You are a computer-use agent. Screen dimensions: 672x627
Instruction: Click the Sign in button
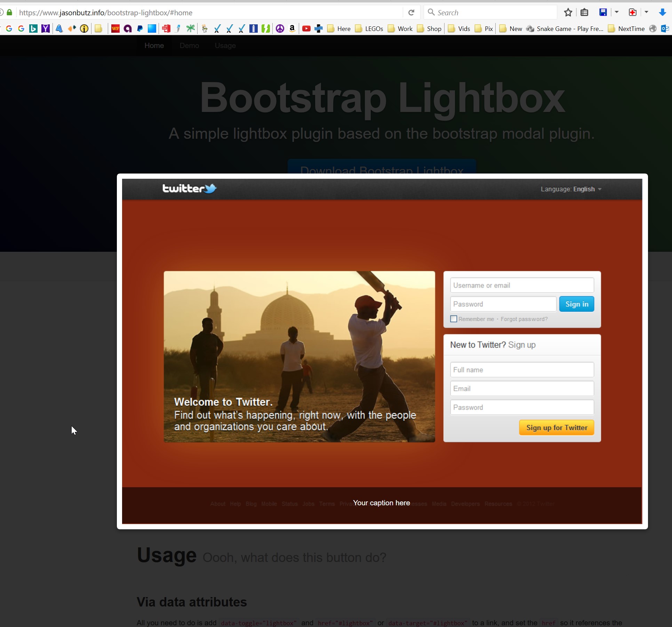point(576,304)
